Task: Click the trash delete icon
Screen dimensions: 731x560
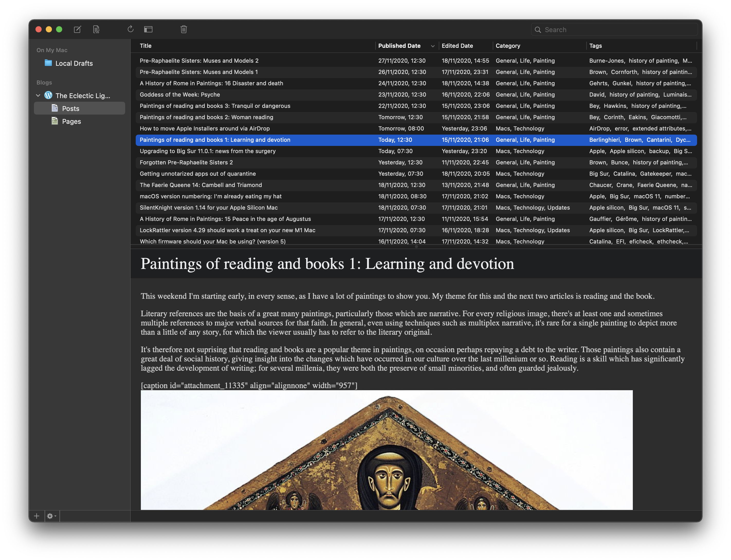Action: click(x=184, y=29)
